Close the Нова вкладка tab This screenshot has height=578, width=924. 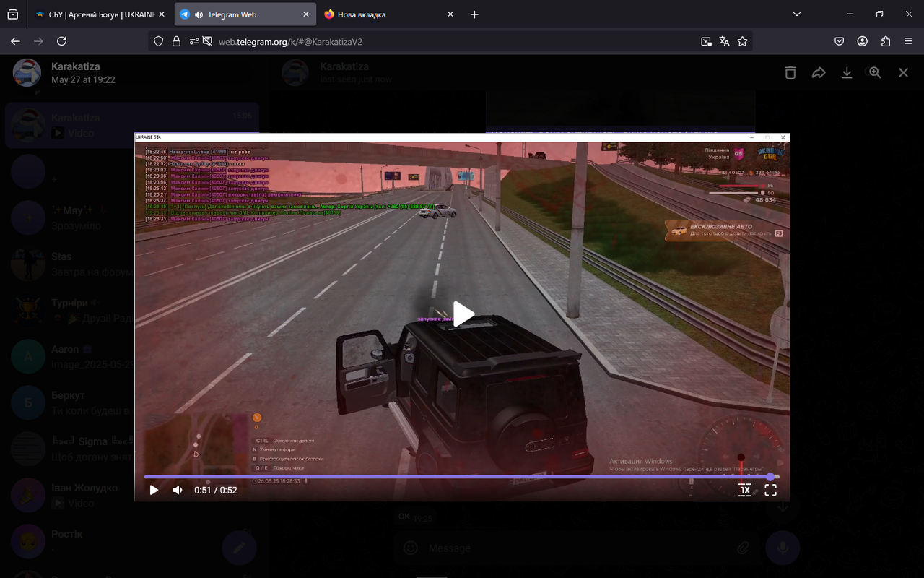(x=450, y=14)
